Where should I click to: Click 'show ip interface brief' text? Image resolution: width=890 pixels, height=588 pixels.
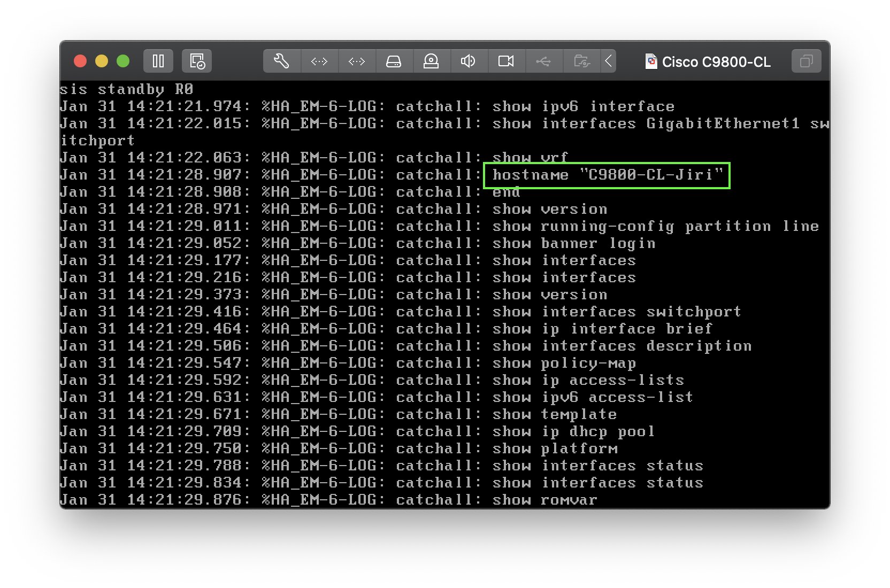pyautogui.click(x=603, y=329)
